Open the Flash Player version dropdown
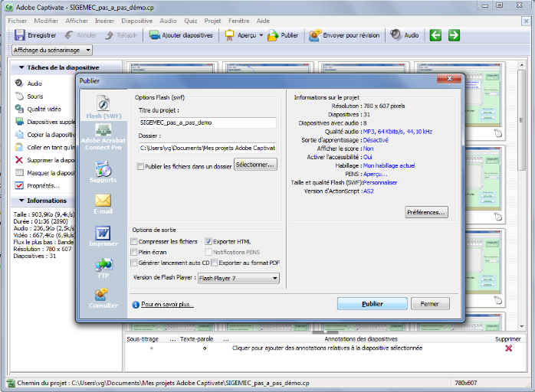The height and width of the screenshot is (392, 535). 238,278
